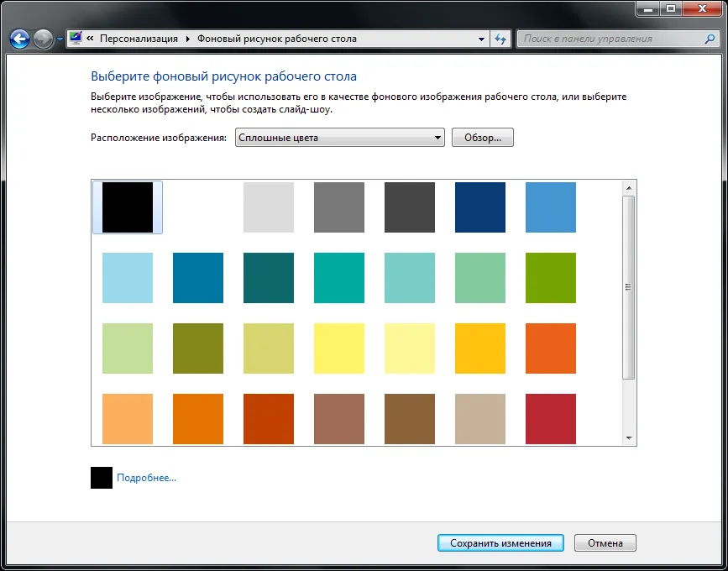The height and width of the screenshot is (571, 728).
Task: Click the black preview square beside Подробнее
Action: point(102,478)
